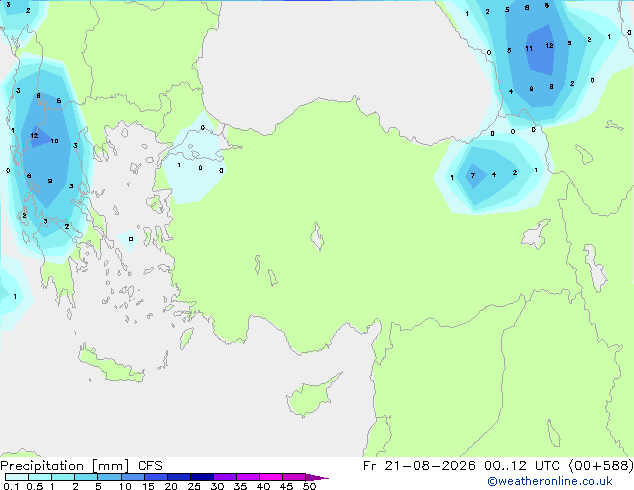Click the "00..12 UTC" time range text

pyautogui.click(x=522, y=466)
